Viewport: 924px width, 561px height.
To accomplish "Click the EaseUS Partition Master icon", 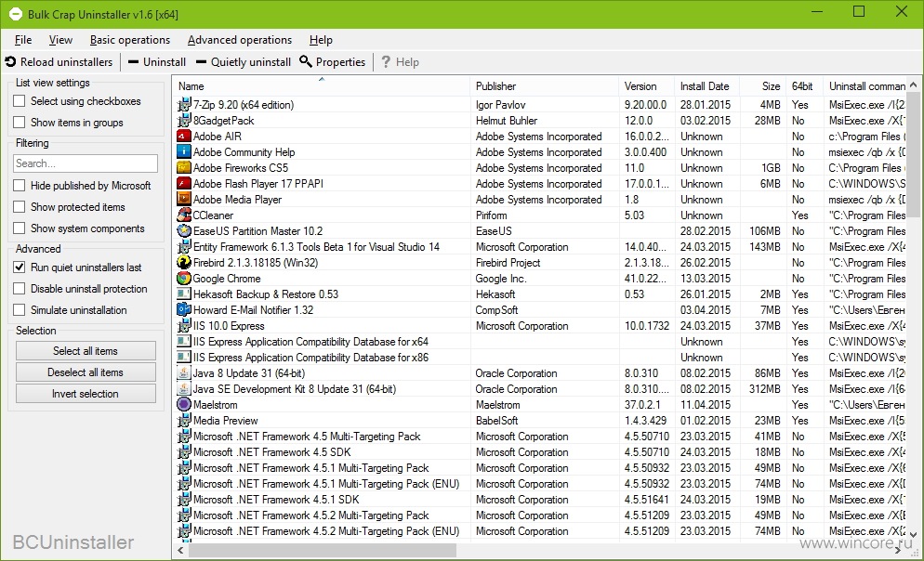I will click(x=184, y=231).
